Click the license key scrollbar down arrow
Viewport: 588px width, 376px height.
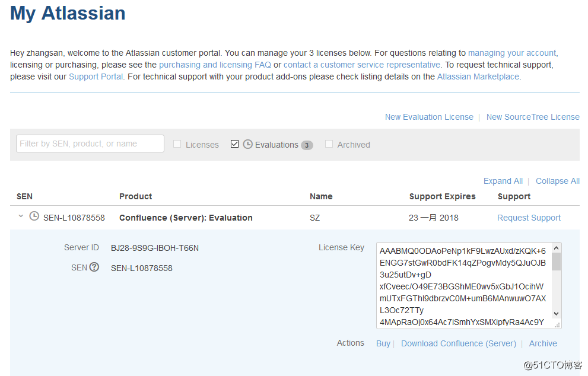point(557,314)
